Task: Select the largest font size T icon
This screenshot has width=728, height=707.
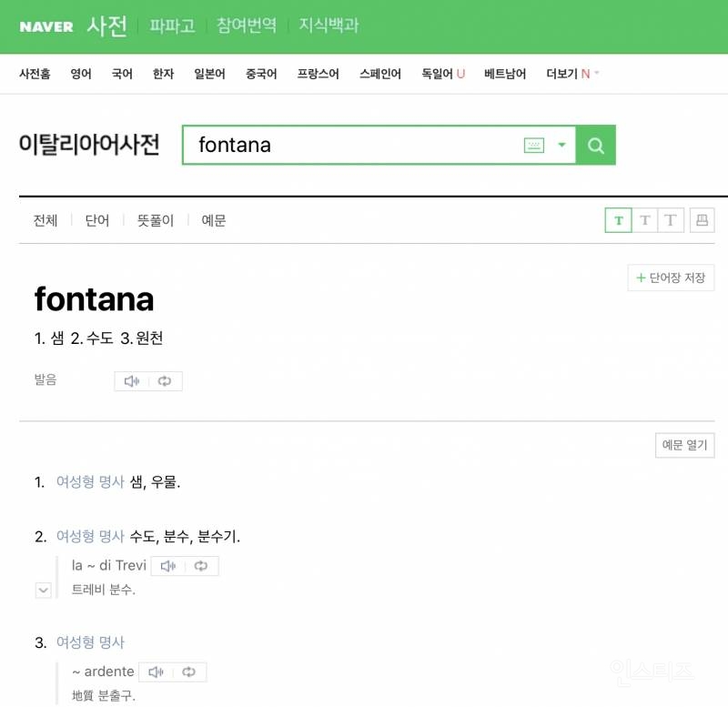Action: [671, 219]
